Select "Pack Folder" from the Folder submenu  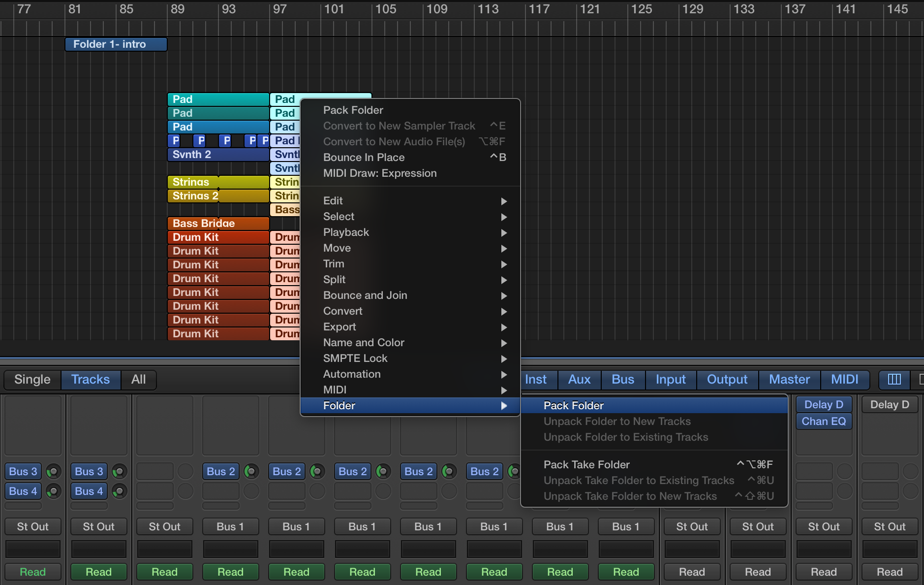[573, 405]
